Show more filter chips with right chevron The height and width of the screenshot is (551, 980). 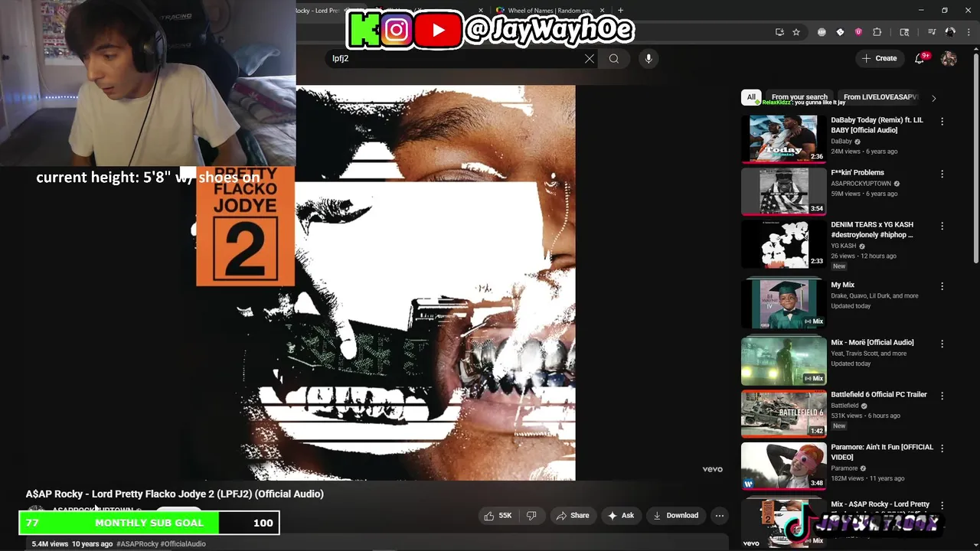(x=933, y=98)
